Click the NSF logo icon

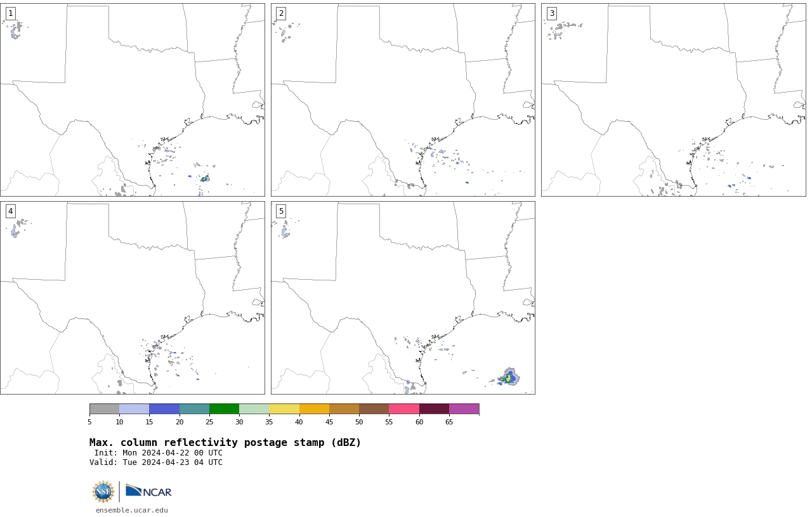[103, 492]
